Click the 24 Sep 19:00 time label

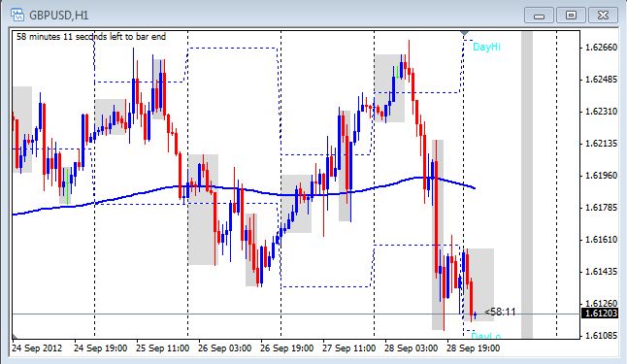coord(100,348)
